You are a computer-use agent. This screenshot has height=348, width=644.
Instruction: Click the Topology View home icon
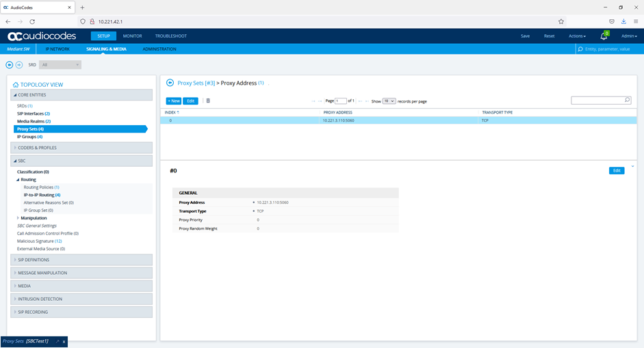pyautogui.click(x=16, y=85)
